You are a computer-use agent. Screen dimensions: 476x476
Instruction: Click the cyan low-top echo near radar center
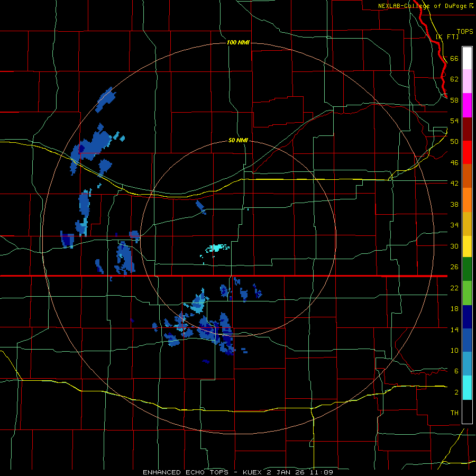(x=217, y=249)
